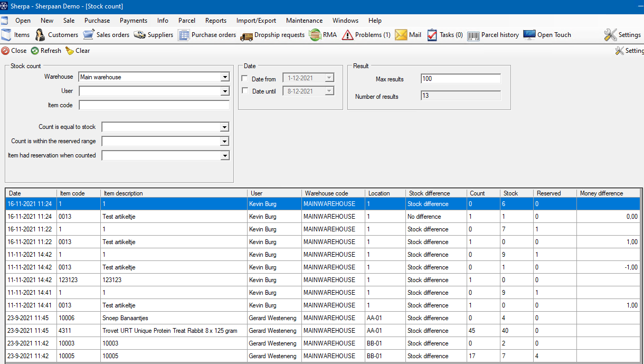This screenshot has width=644, height=364.
Task: Click item description 123123 cell
Action: pyautogui.click(x=174, y=280)
